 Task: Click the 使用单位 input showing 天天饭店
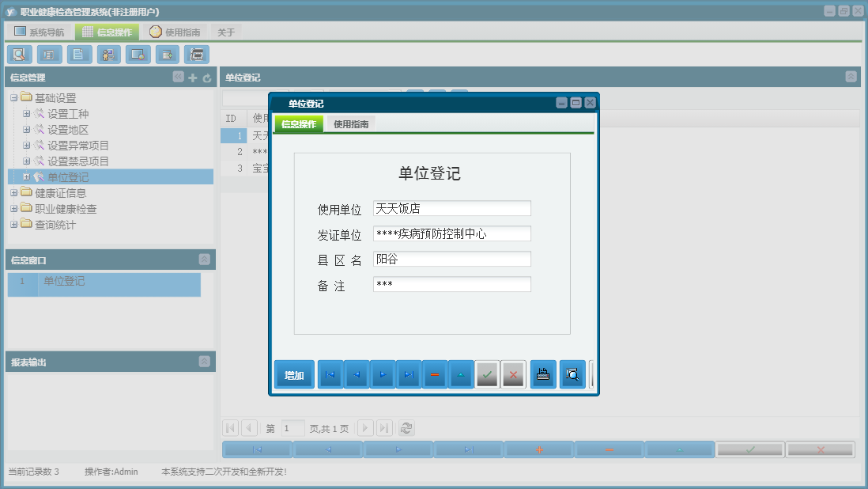pos(451,208)
